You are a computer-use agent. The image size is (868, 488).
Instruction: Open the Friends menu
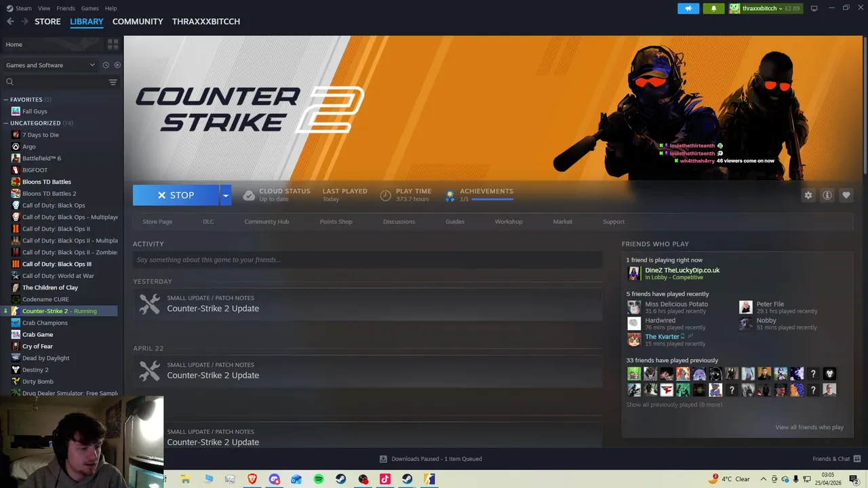pyautogui.click(x=66, y=8)
